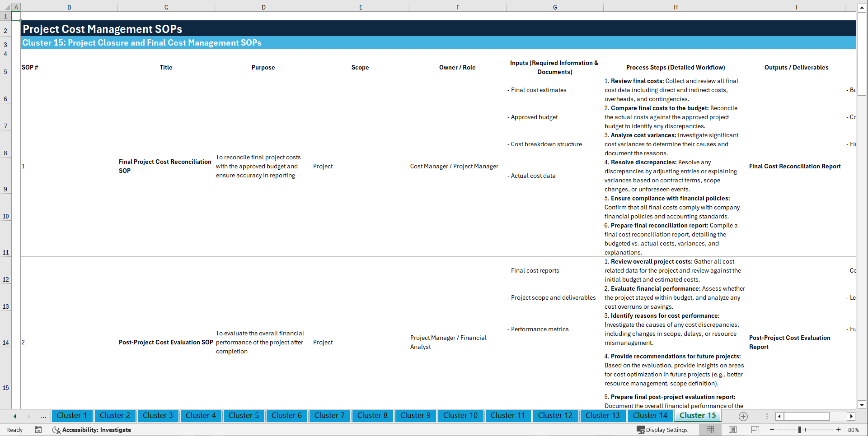This screenshot has width=868, height=436.
Task: Select column header G
Action: pyautogui.click(x=554, y=7)
